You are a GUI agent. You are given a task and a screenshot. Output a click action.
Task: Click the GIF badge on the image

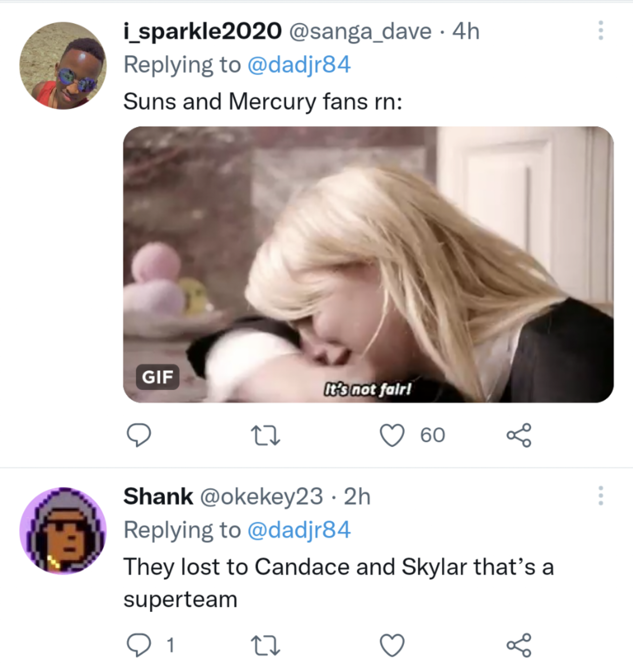coord(157,377)
